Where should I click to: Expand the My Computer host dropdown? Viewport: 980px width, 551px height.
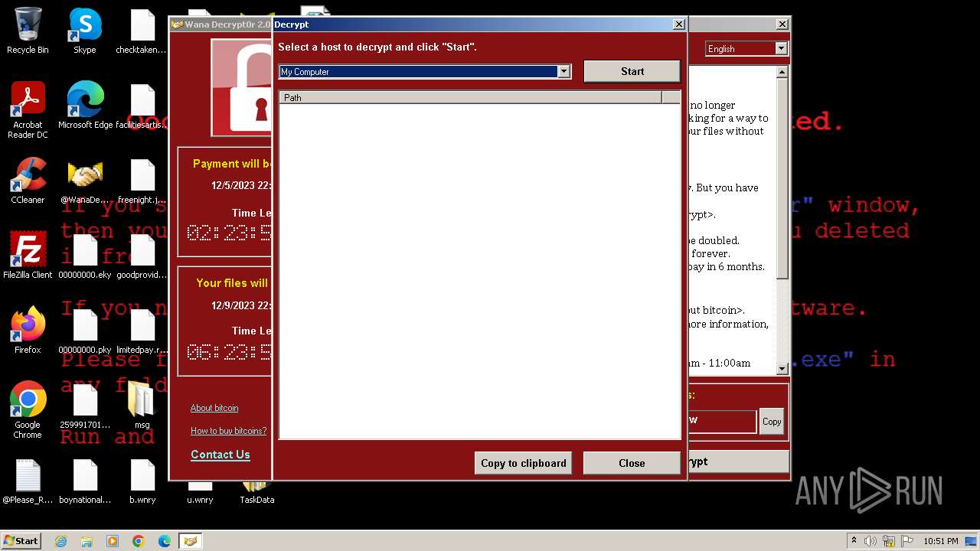563,71
